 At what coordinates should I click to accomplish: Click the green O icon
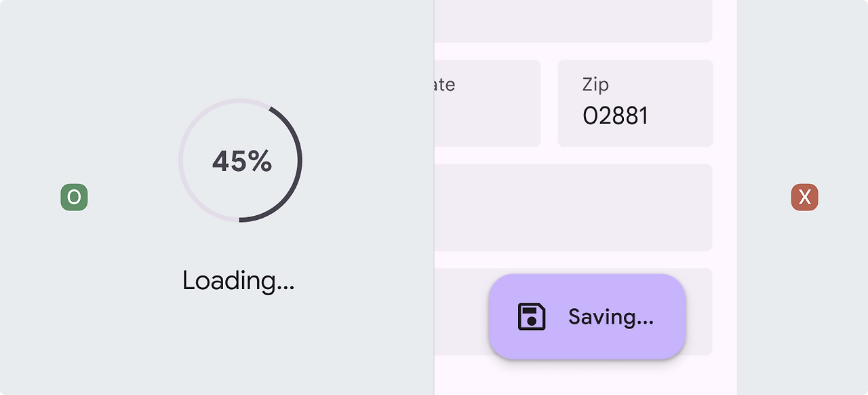coord(74,197)
